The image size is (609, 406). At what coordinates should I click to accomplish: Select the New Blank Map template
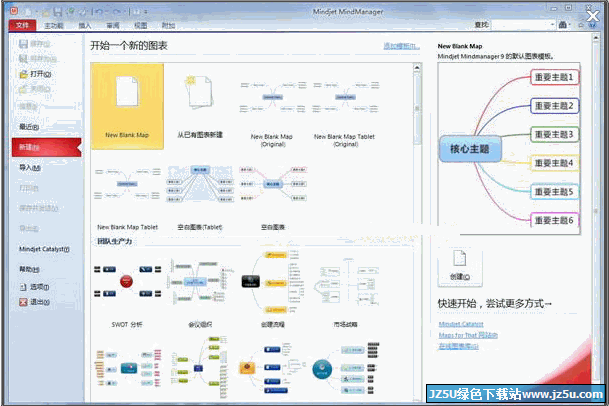[x=127, y=106]
